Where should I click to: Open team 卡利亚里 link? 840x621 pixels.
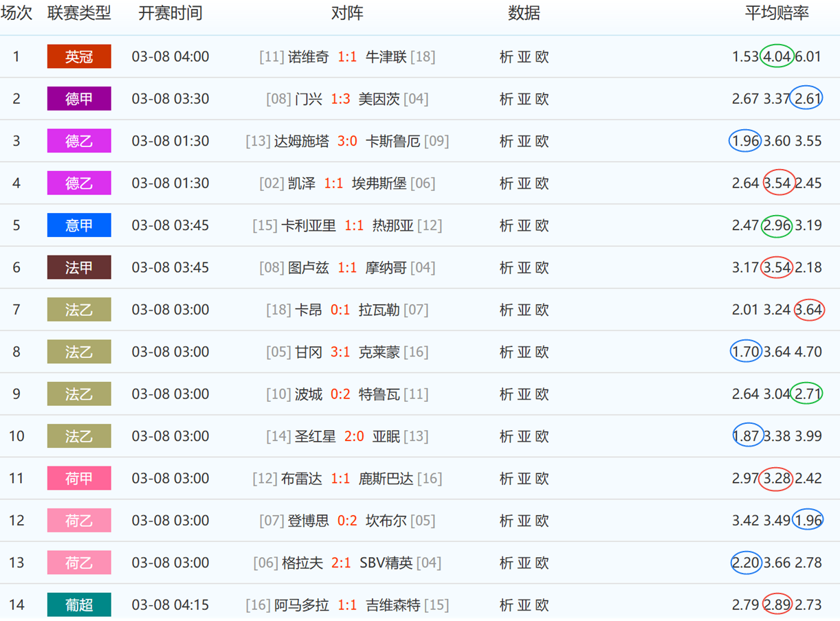pos(309,225)
